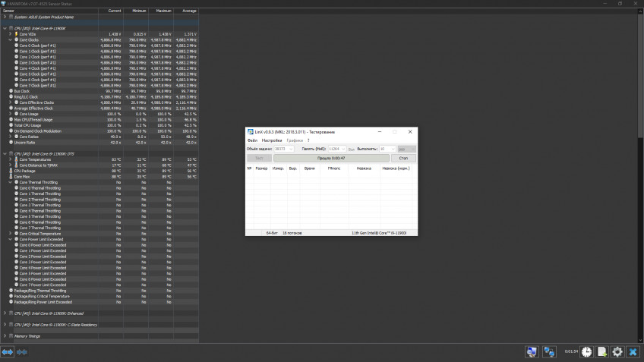Click the Current column header
This screenshot has width=644, height=362.
pyautogui.click(x=111, y=11)
